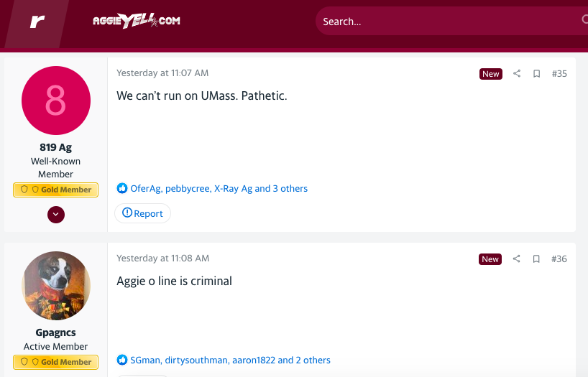This screenshot has height=377, width=588.
Task: Open the AggieYell.com home logo
Action: (x=136, y=22)
